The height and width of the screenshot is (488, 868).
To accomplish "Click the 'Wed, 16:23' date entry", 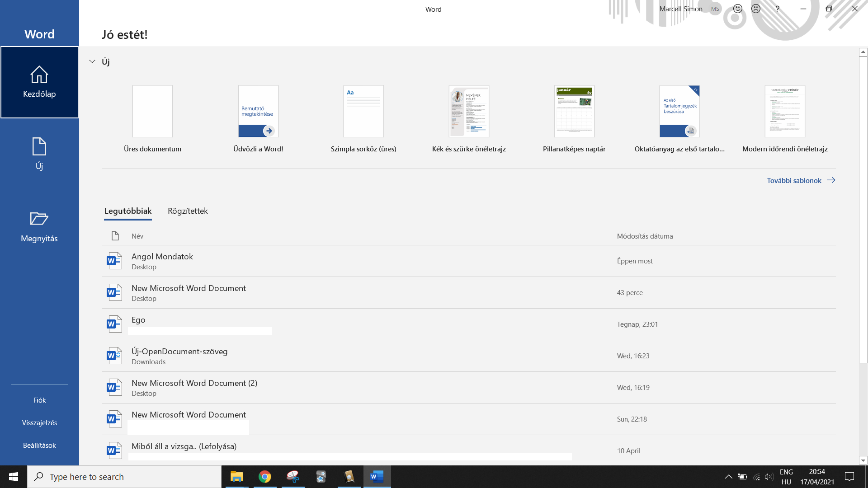I will pos(633,356).
